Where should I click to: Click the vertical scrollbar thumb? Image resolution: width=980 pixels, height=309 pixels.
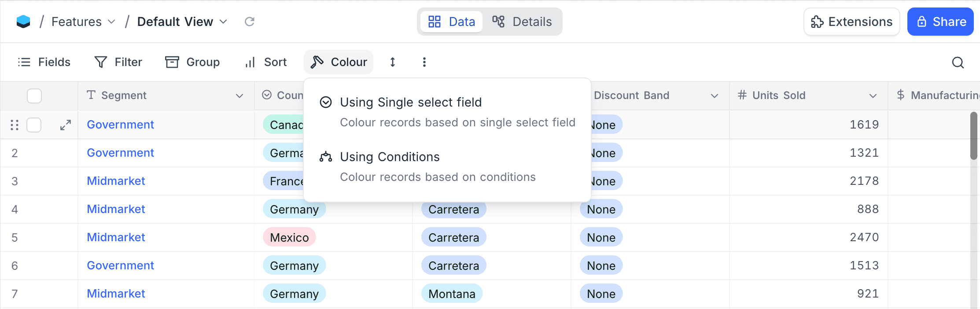click(x=973, y=136)
